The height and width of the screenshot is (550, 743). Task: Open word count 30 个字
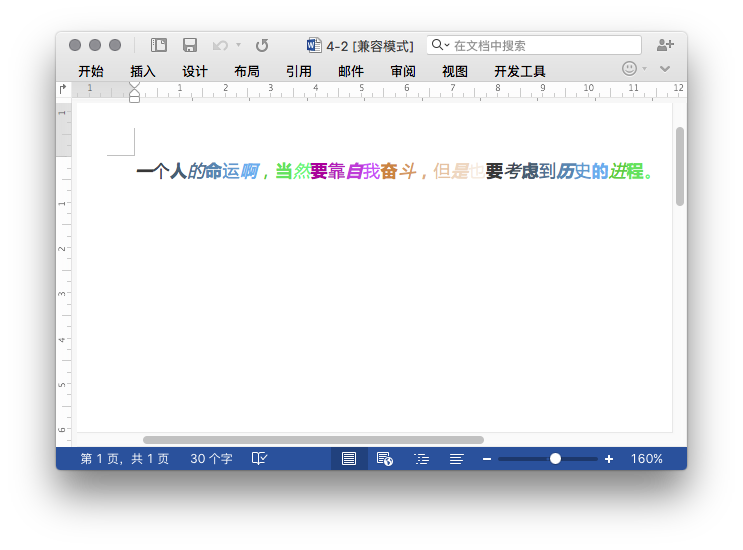click(211, 459)
